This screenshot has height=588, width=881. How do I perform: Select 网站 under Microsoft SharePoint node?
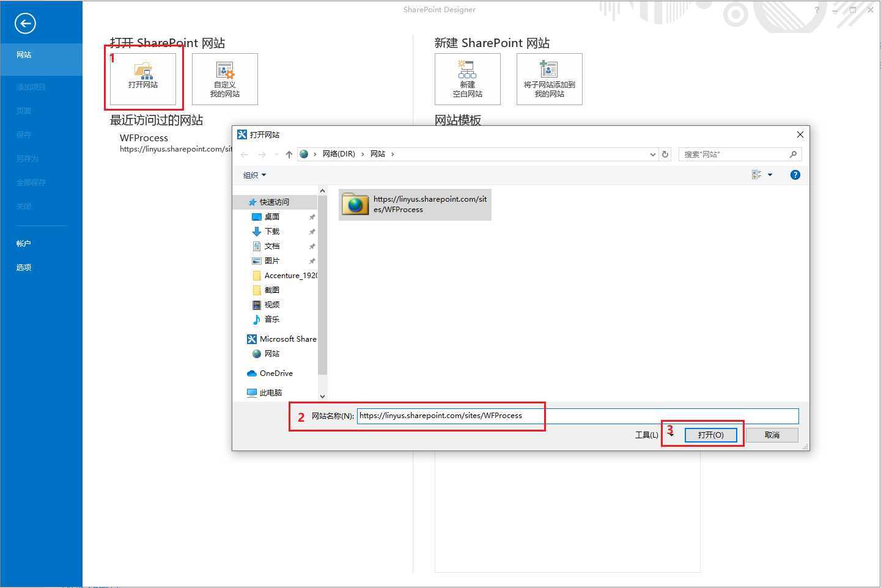click(272, 354)
